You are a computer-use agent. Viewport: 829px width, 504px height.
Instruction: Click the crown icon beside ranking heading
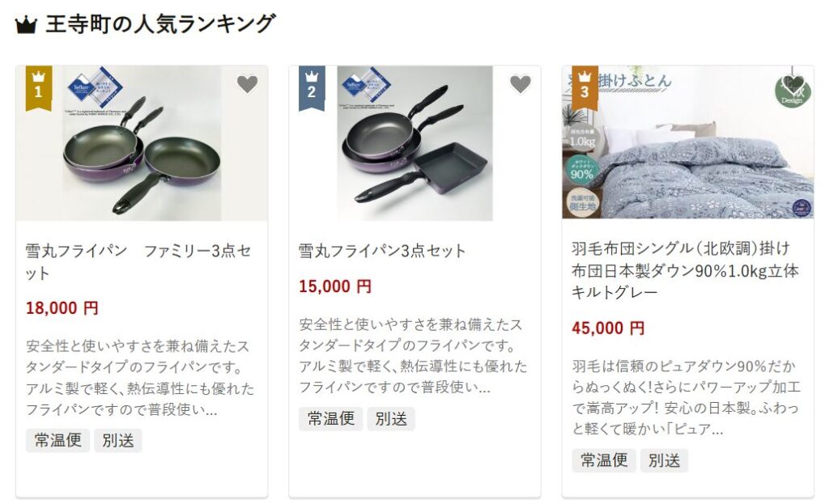point(26,25)
